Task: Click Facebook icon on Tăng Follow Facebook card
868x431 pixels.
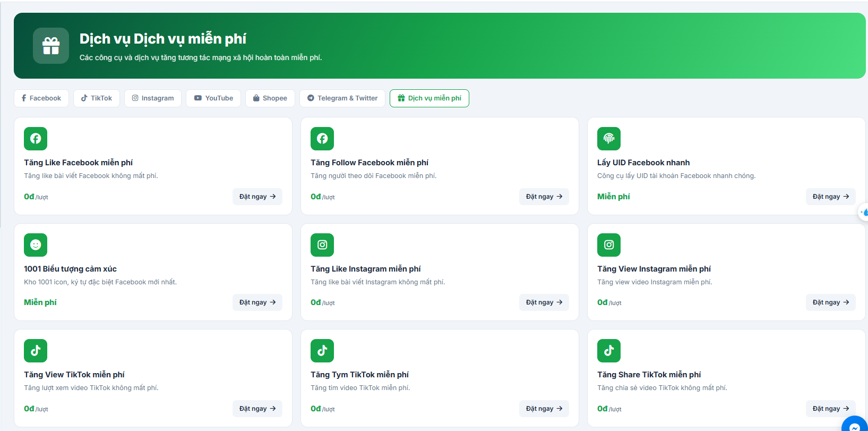Action: coord(322,139)
